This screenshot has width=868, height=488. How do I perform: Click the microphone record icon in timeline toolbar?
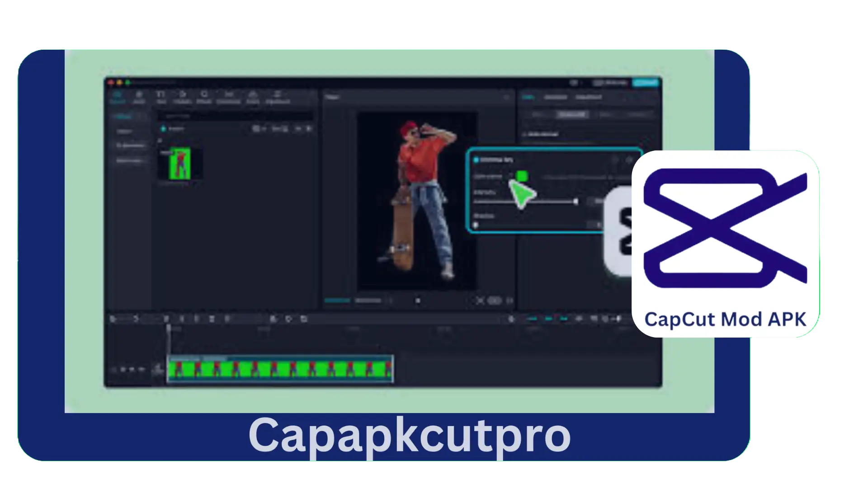click(x=511, y=319)
